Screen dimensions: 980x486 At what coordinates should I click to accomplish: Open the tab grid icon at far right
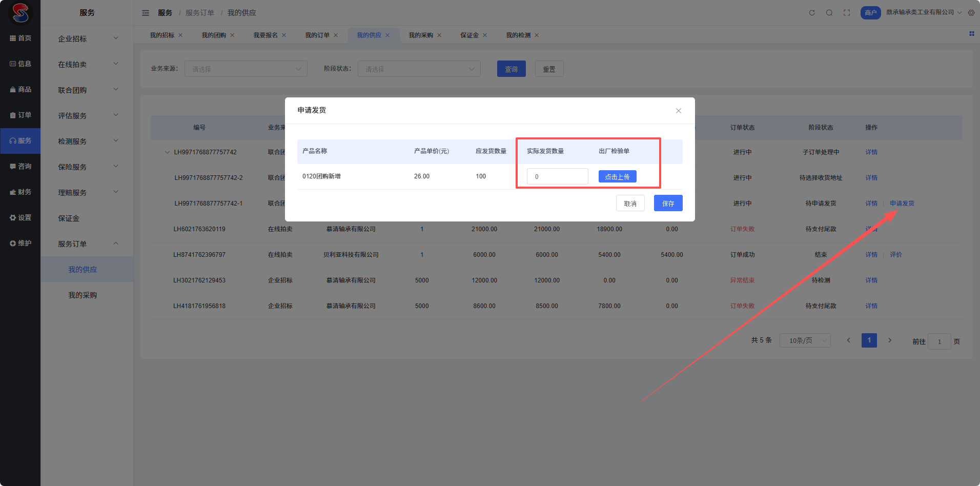point(971,34)
